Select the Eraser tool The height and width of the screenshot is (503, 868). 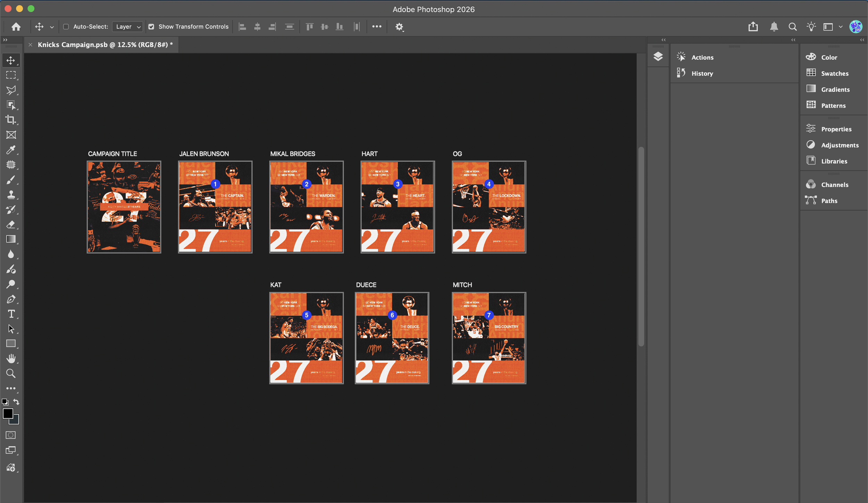(x=11, y=224)
